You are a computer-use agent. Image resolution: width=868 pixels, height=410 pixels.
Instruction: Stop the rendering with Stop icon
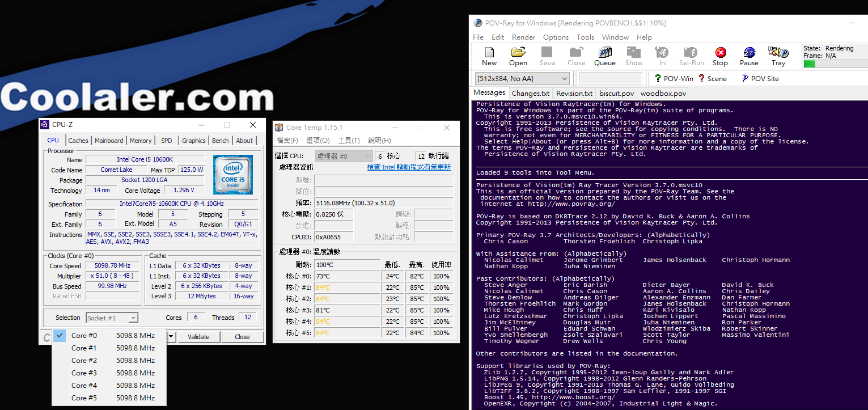pos(721,53)
